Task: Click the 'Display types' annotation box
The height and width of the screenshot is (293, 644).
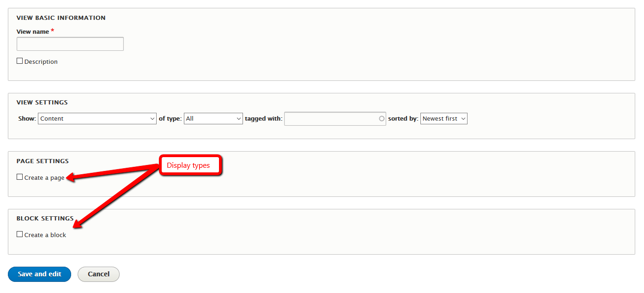Action: tap(190, 165)
